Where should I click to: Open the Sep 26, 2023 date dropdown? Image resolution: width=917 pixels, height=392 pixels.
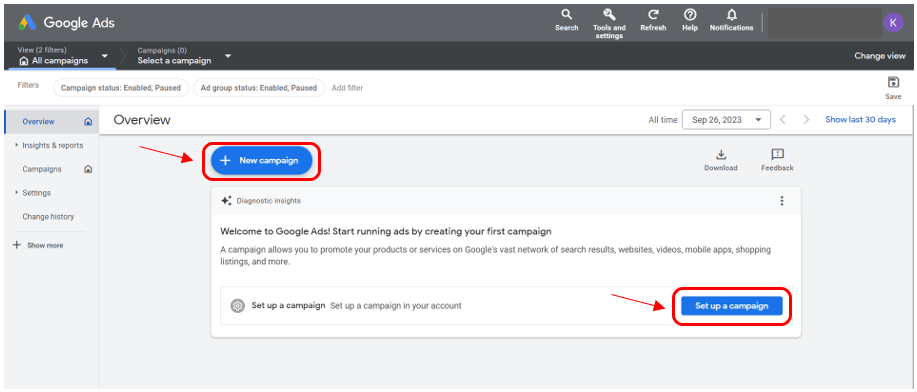click(x=726, y=120)
